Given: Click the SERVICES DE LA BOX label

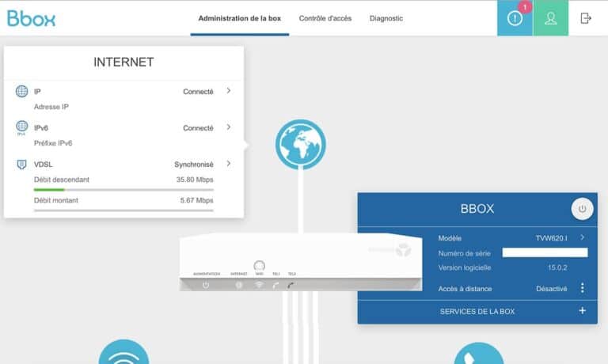Looking at the screenshot, I should (477, 312).
